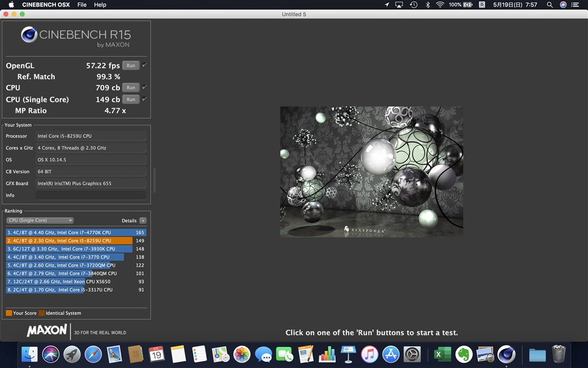Toggle the checkmark next to OpenGL test
Viewport: 588px width, 368px height.
[x=143, y=65]
